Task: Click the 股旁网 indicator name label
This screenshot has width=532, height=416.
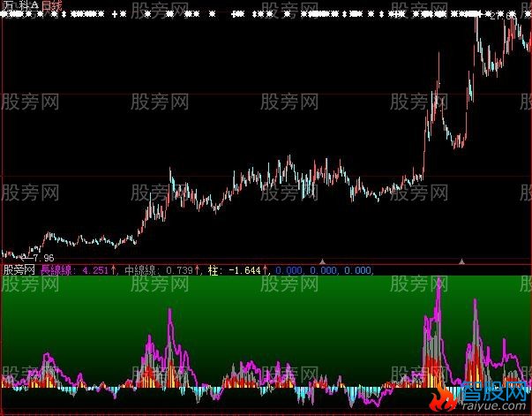Action: (19, 269)
